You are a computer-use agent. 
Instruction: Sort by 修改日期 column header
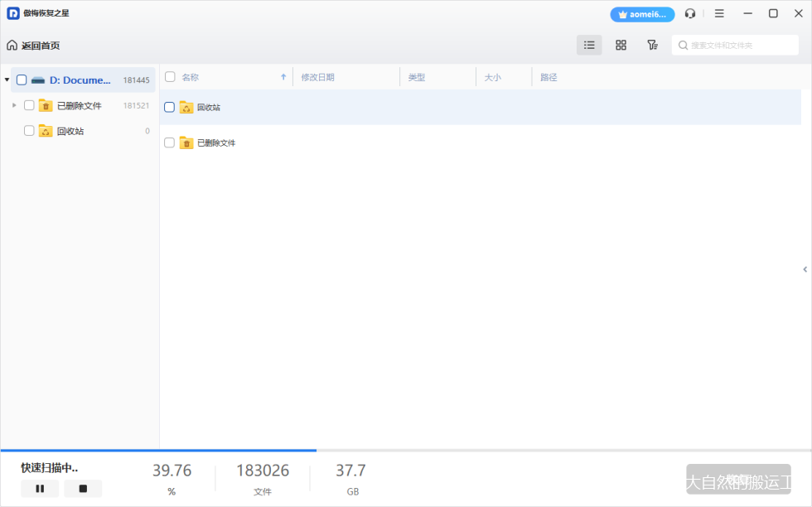point(317,77)
